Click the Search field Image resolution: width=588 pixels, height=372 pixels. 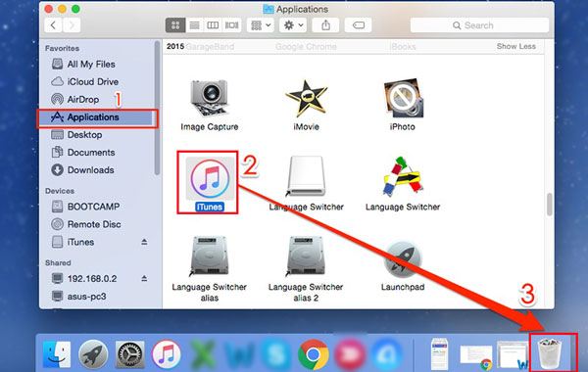click(479, 25)
